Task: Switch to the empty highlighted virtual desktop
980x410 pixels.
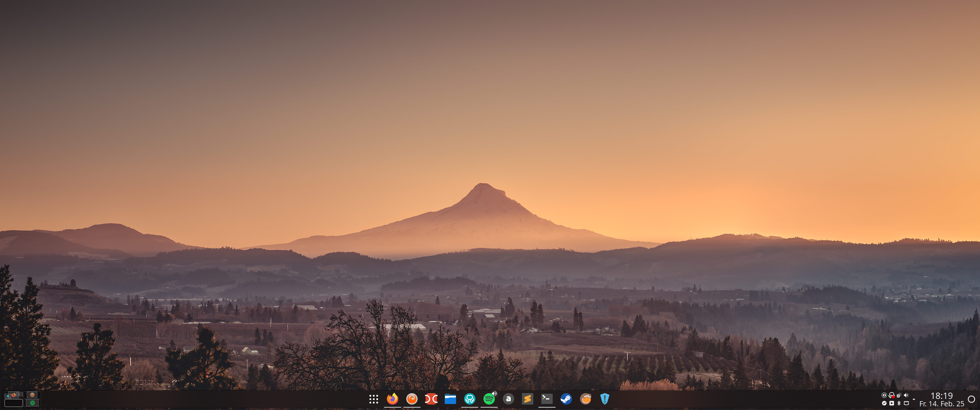Action: pos(14,403)
